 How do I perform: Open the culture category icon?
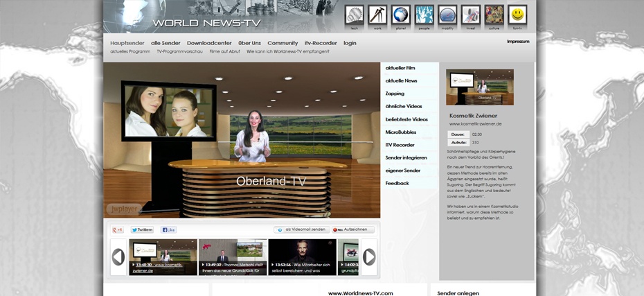[x=494, y=15]
